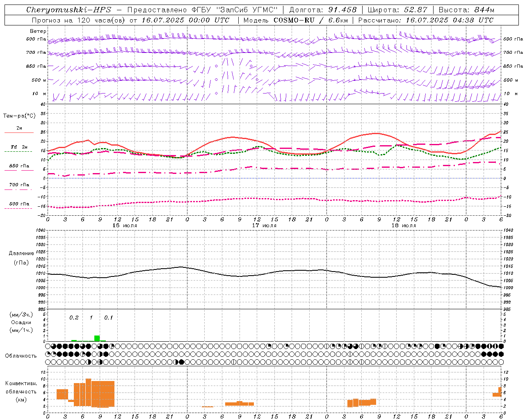Image resolution: width=525 pixels, height=420 pixels.
Task: Click the "Td 2м" dew point legend entry
Action: (19, 147)
